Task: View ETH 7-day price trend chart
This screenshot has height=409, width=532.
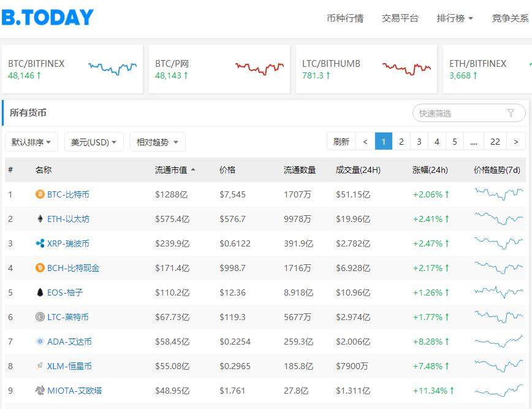Action: [x=499, y=219]
